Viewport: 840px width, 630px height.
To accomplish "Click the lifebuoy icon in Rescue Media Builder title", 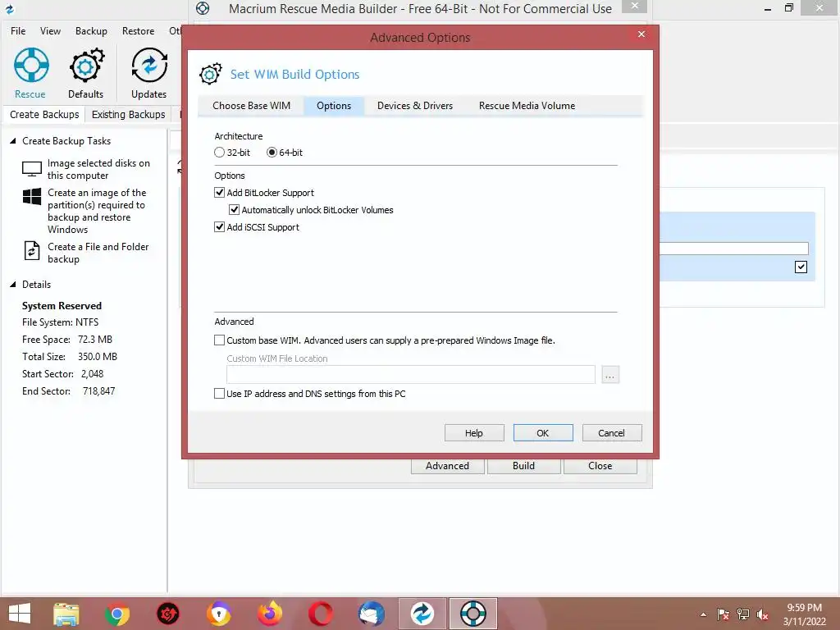I will click(203, 8).
